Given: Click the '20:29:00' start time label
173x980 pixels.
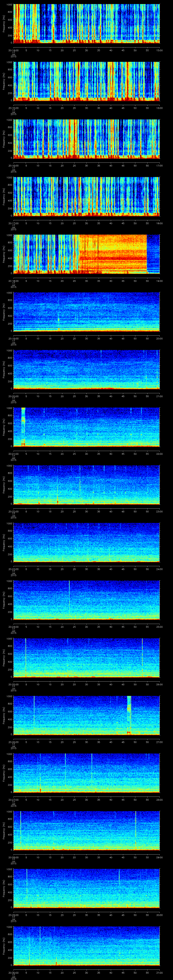Looking at the screenshot, I should coord(13,915).
